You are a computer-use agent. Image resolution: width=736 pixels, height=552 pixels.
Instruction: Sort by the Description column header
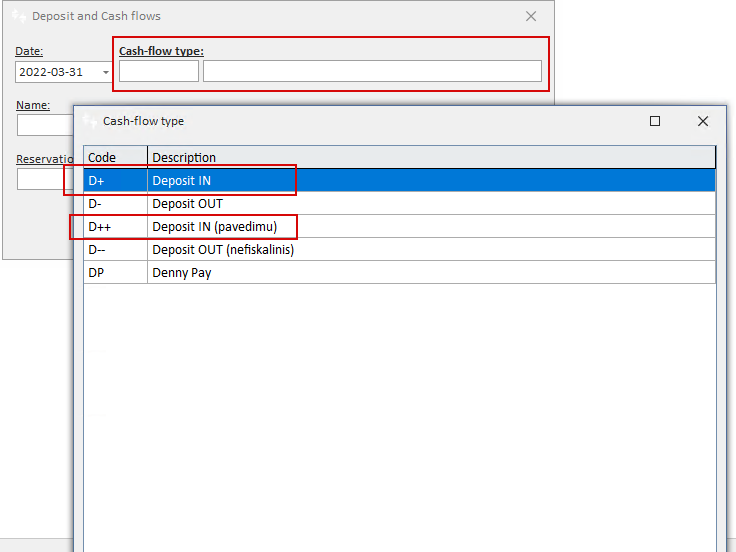click(431, 157)
